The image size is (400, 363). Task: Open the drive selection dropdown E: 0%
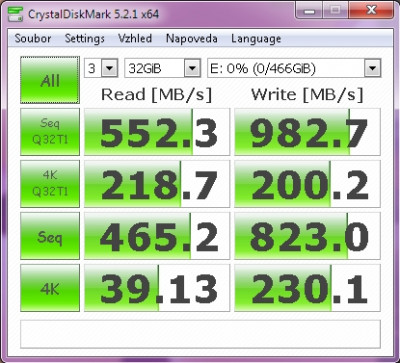(x=294, y=68)
